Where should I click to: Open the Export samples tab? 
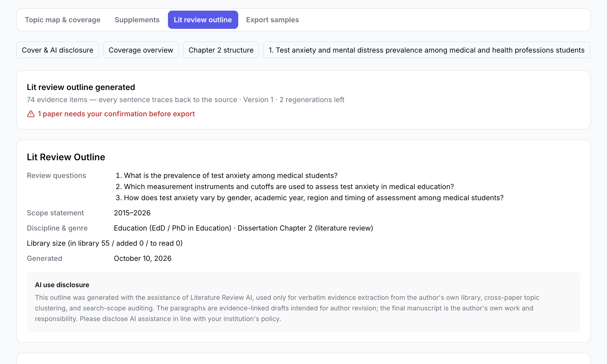click(272, 20)
